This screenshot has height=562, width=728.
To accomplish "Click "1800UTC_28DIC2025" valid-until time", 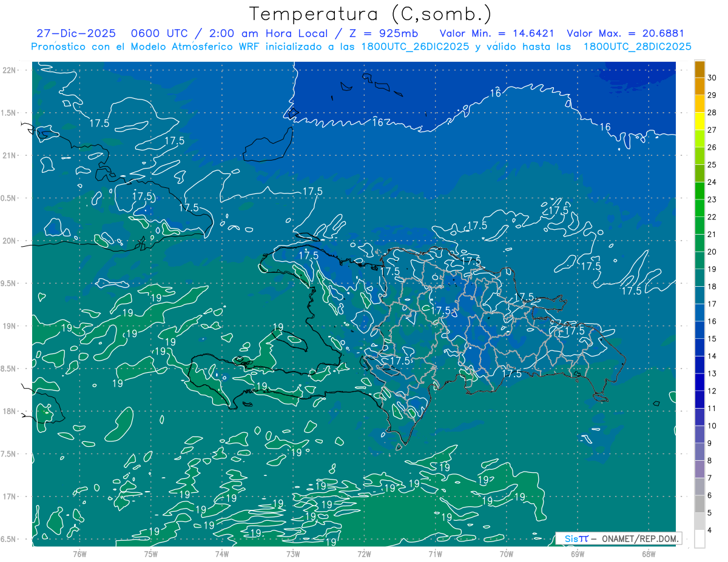I will (637, 47).
